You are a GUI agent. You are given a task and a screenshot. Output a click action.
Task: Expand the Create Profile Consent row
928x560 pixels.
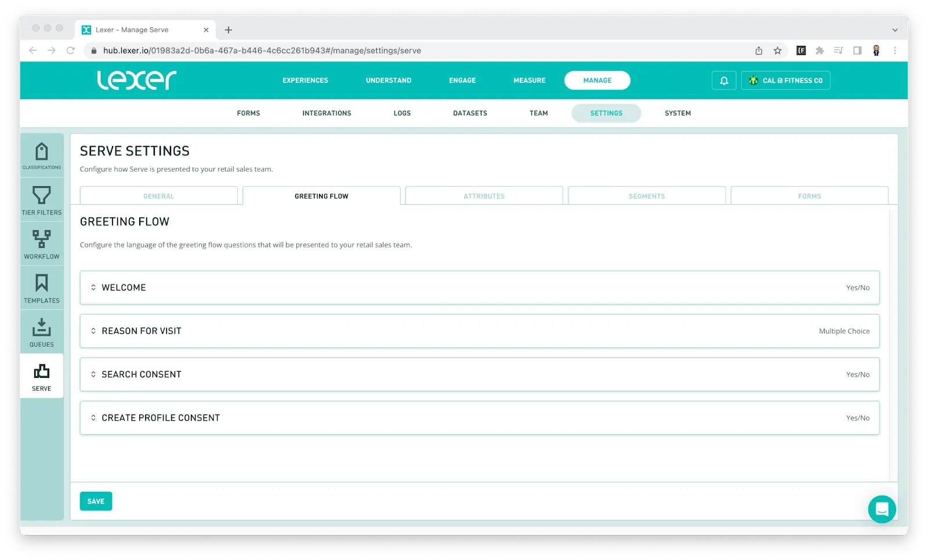(480, 418)
